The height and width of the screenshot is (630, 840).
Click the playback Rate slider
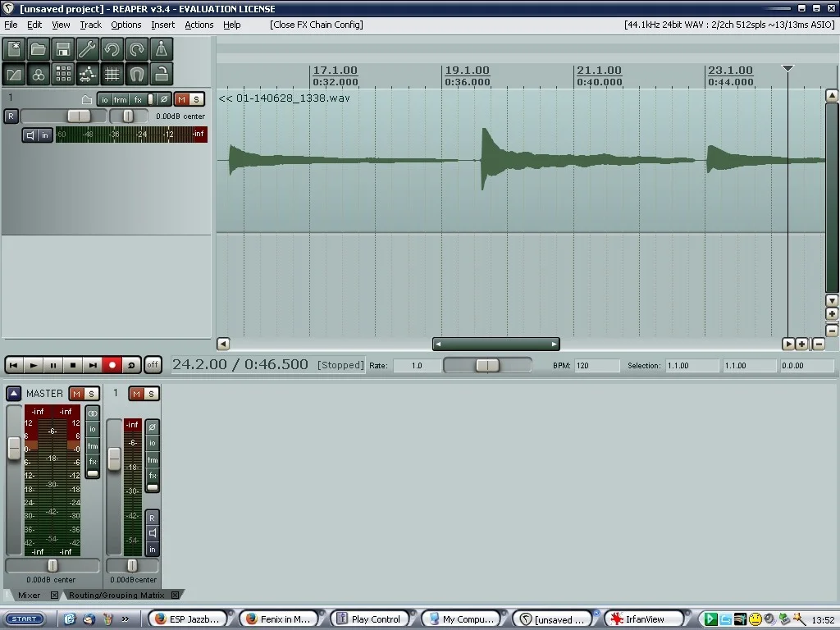pyautogui.click(x=487, y=365)
